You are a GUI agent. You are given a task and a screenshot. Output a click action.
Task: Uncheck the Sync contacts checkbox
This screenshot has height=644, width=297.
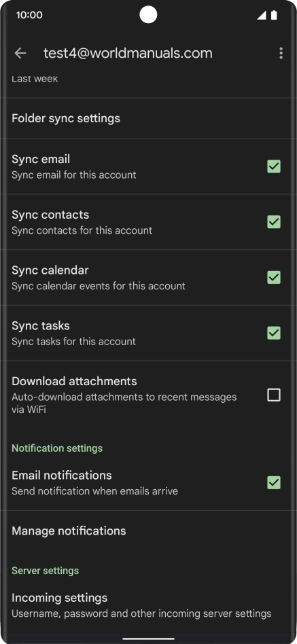(274, 221)
